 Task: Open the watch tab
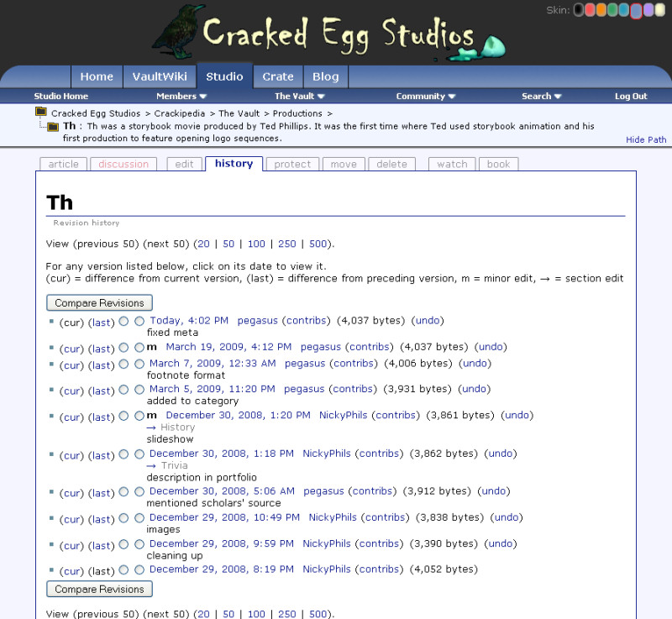click(452, 164)
